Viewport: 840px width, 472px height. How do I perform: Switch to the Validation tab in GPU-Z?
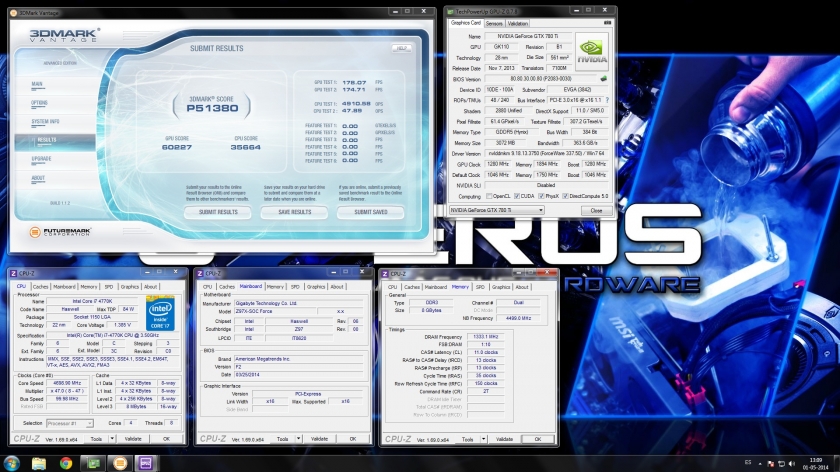(x=518, y=24)
